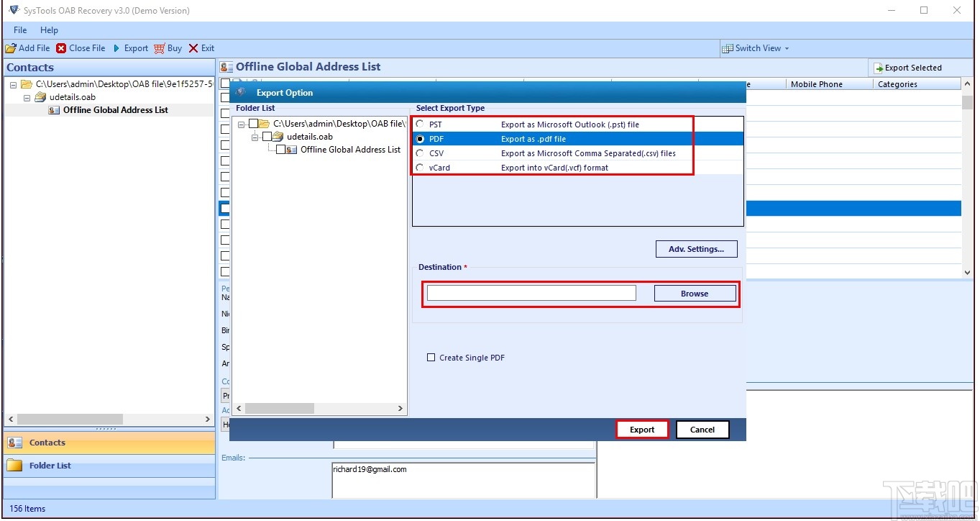Select the CSV export type radio button

click(x=420, y=153)
